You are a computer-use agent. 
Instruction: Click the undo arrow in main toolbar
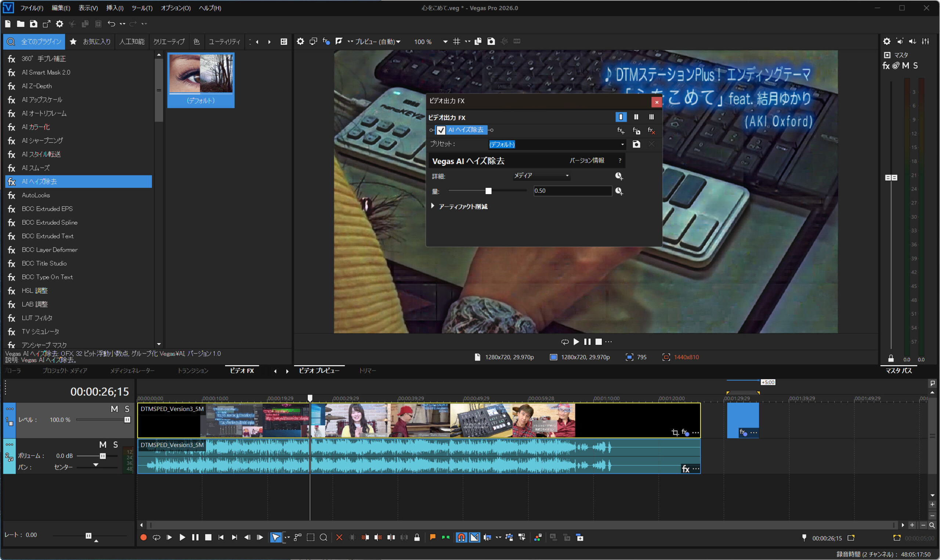[x=111, y=24]
